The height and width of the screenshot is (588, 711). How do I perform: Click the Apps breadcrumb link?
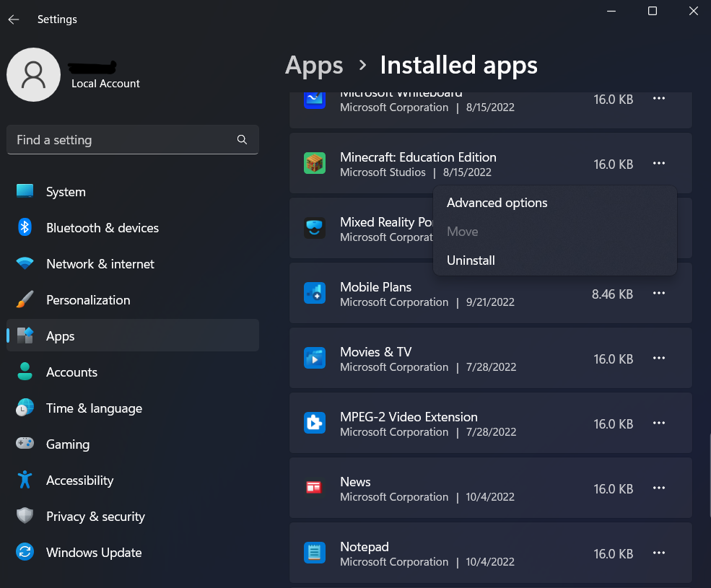click(314, 66)
